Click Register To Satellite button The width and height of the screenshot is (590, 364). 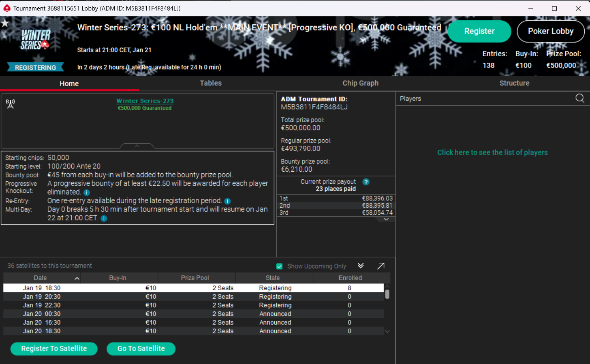click(54, 349)
